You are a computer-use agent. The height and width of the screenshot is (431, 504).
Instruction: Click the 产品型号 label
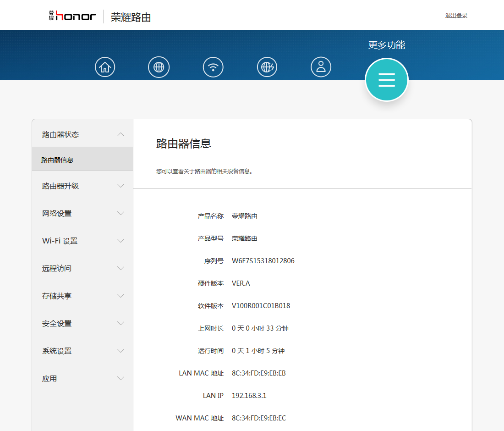click(211, 238)
